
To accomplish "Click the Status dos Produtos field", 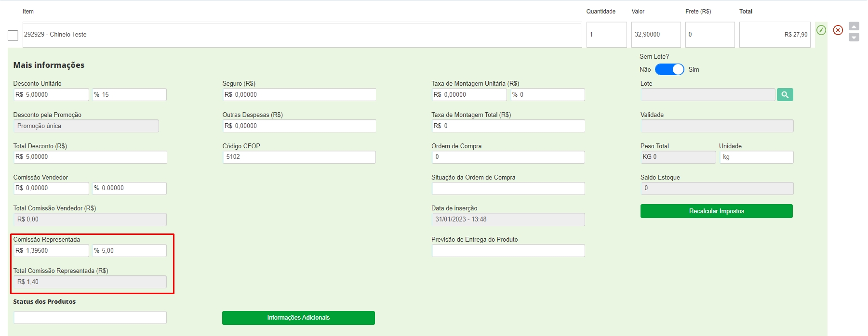I will click(x=90, y=318).
